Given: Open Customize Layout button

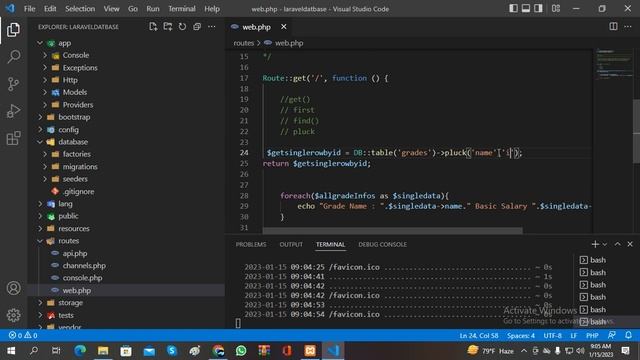Looking at the screenshot, I should click(556, 8).
